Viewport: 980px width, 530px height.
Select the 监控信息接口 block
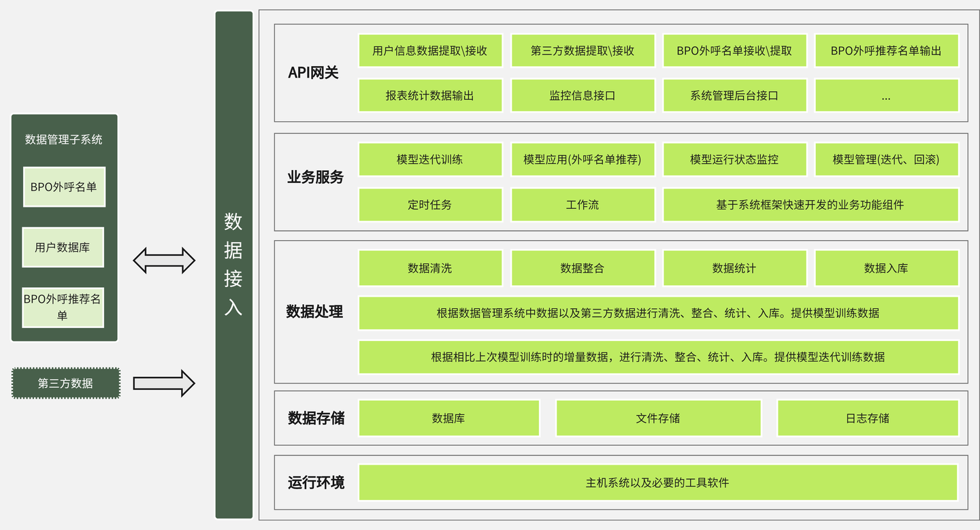click(583, 95)
